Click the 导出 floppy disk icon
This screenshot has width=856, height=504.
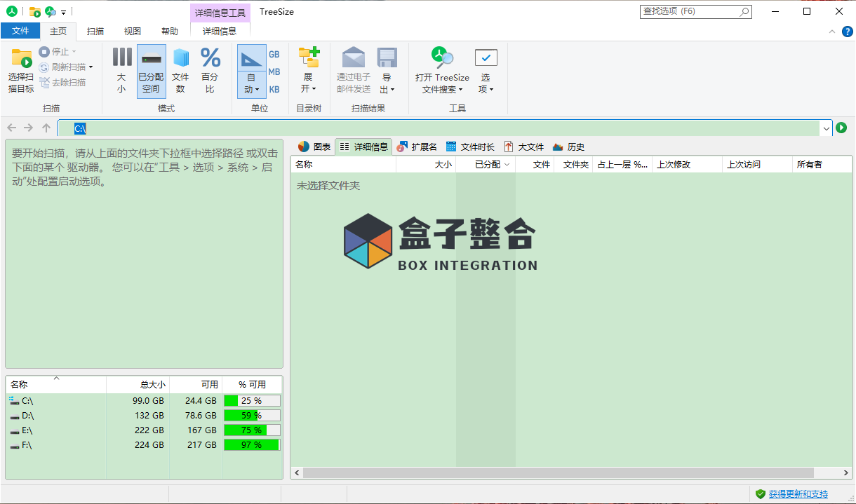[387, 57]
